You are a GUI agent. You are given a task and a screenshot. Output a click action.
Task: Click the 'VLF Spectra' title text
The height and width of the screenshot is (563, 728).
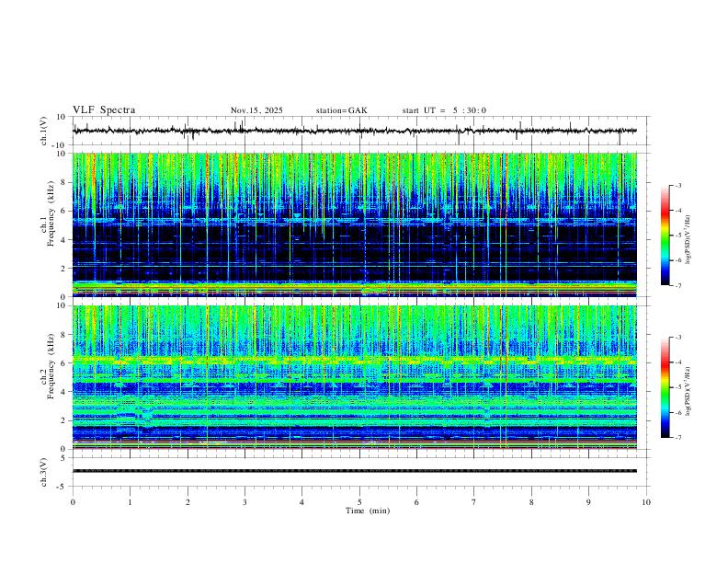[x=104, y=110]
